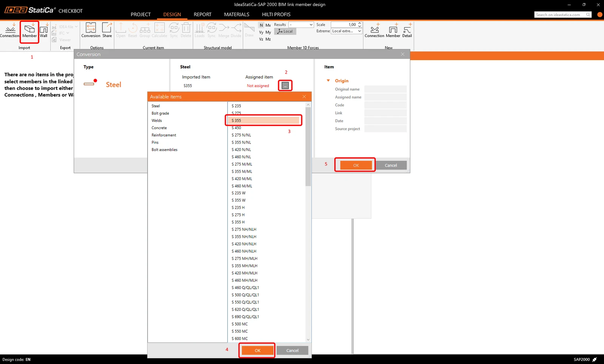Select the Concrete category
This screenshot has width=604, height=364.
coord(159,128)
